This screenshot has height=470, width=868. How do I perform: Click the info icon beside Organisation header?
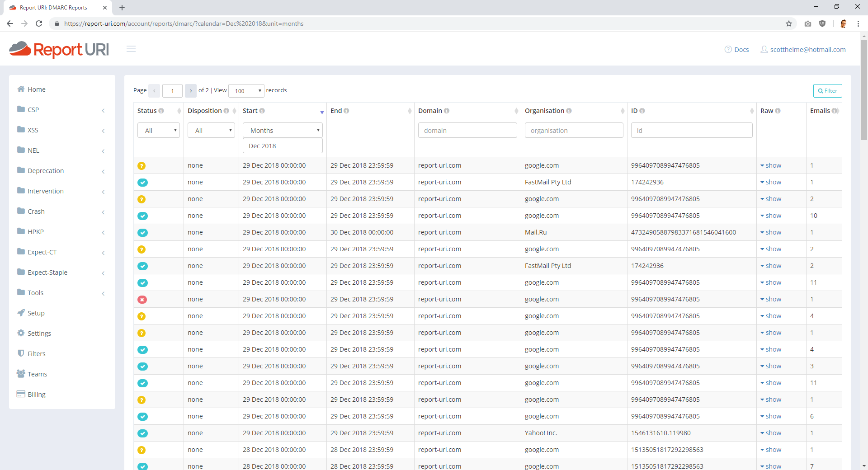569,111
